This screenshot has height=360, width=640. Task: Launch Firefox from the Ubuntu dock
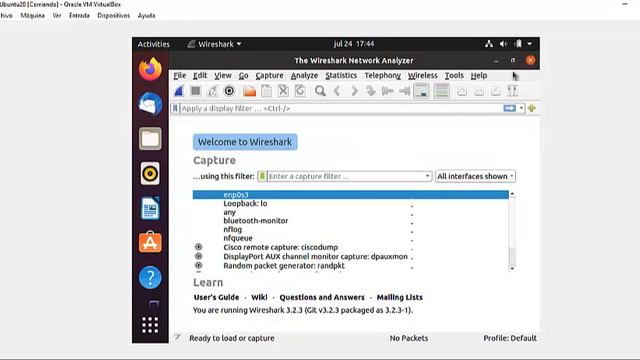[x=150, y=69]
